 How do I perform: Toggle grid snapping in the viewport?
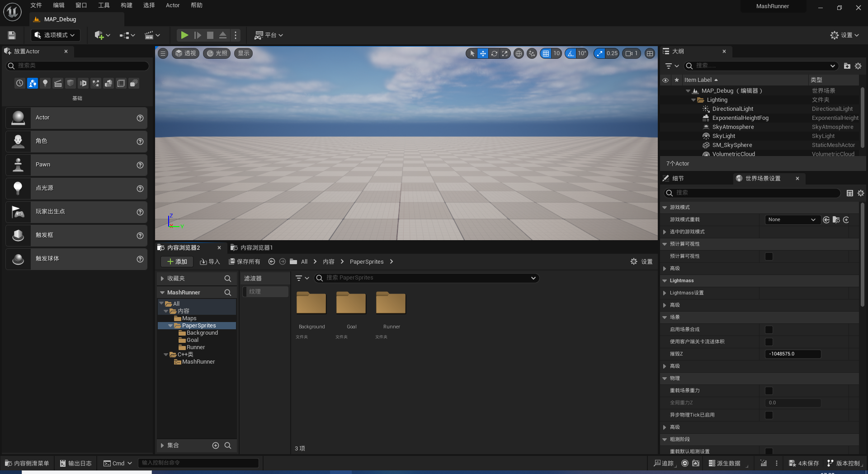[546, 53]
